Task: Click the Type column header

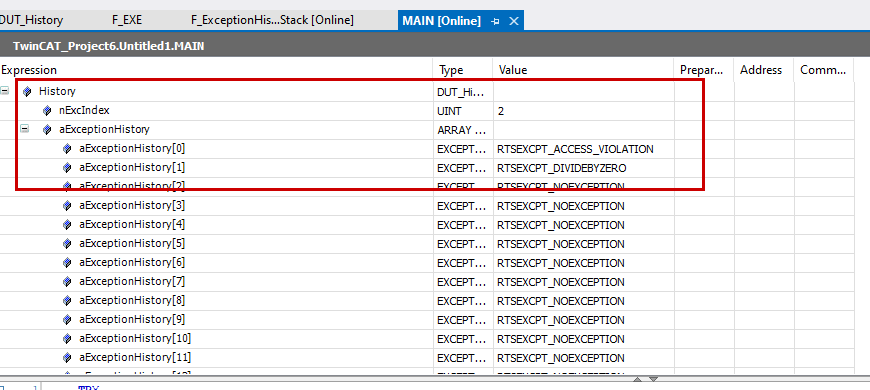Action: [x=451, y=70]
